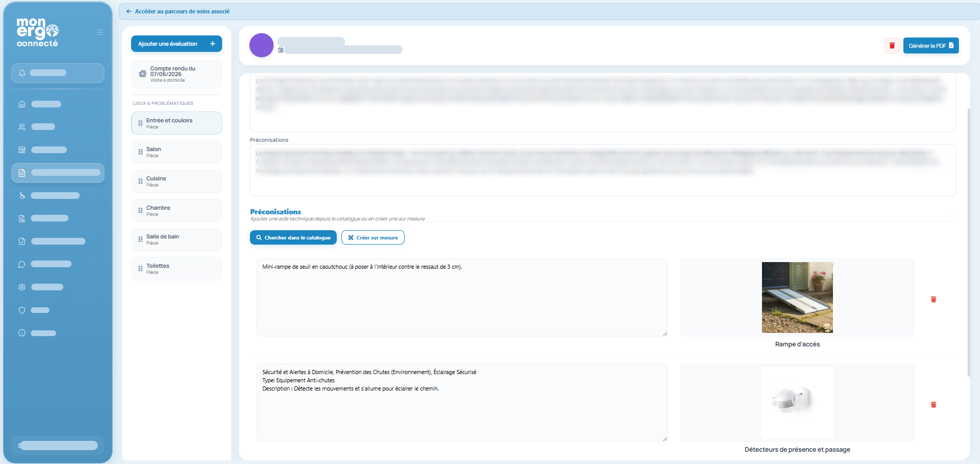Click Générer le PDF
980x464 pixels.
click(x=931, y=46)
